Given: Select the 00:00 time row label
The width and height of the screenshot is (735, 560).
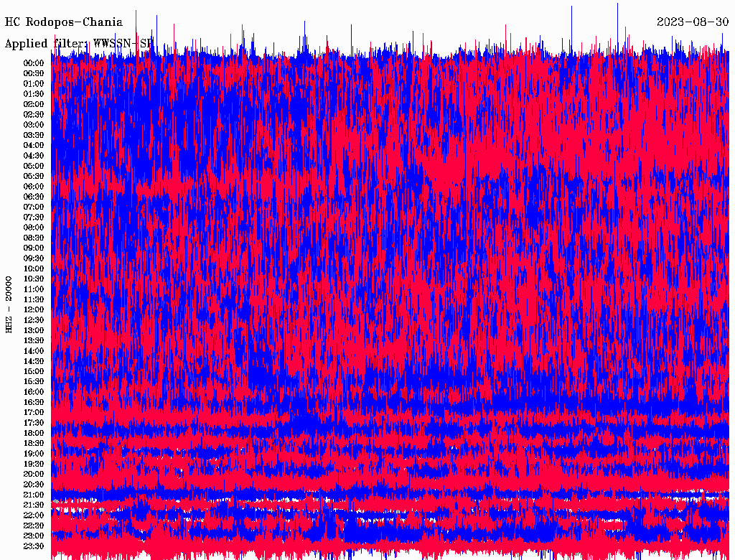Looking at the screenshot, I should [x=34, y=63].
